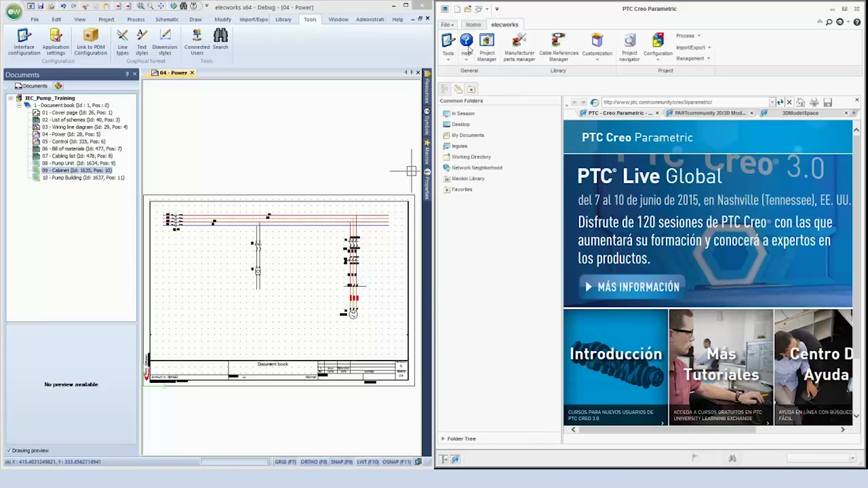The width and height of the screenshot is (868, 488).
Task: Toggle OSNAP (F11) mode
Action: pos(397,462)
